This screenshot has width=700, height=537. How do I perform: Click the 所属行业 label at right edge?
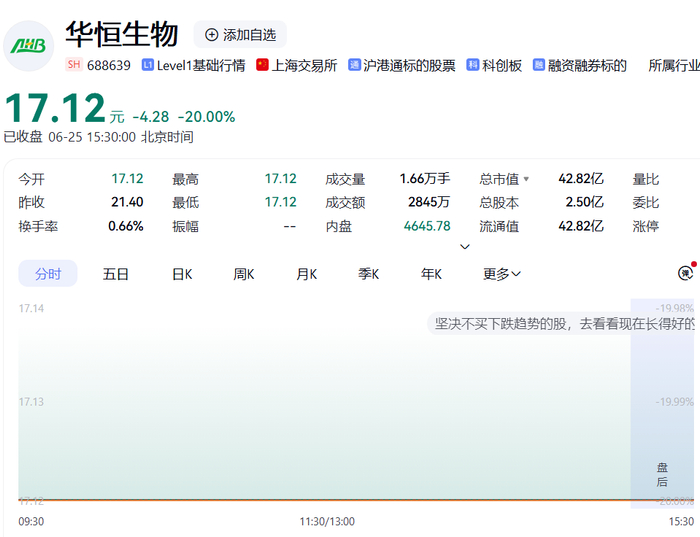[x=674, y=65]
